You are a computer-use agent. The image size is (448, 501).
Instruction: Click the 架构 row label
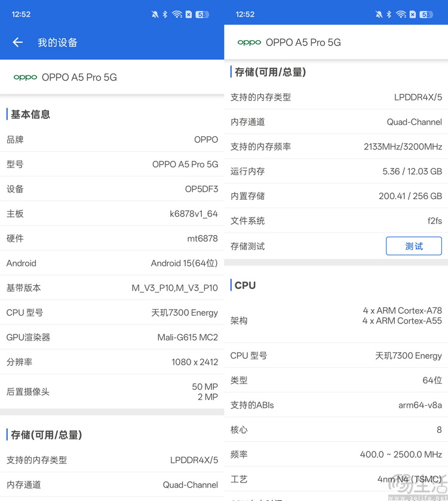239,320
